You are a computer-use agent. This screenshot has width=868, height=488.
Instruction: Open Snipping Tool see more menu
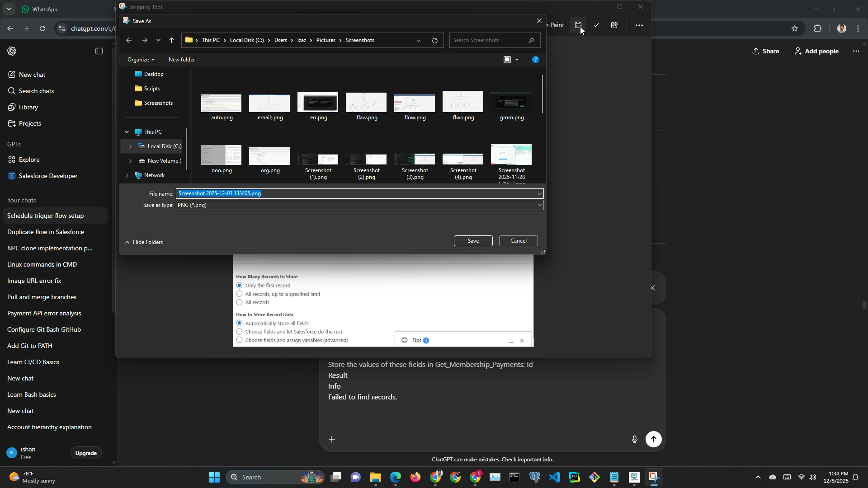(x=639, y=25)
